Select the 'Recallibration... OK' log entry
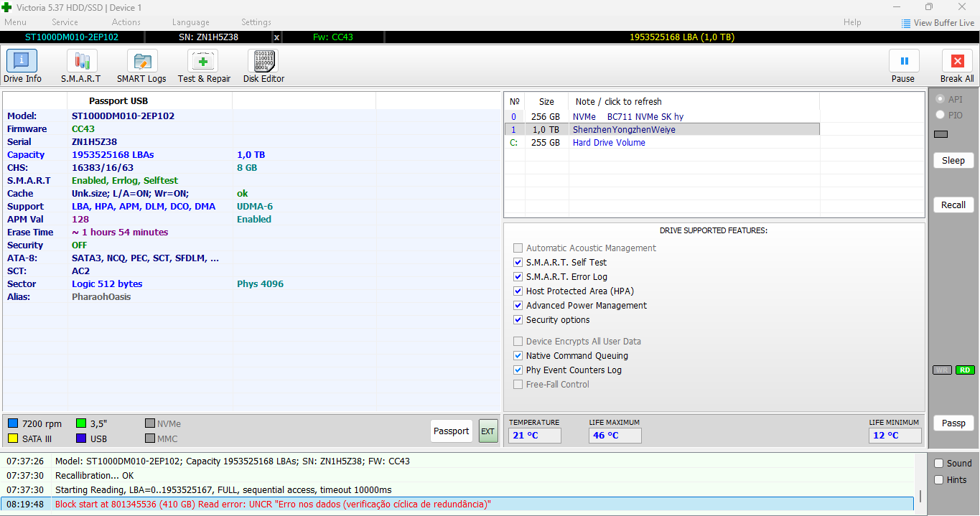Screen dimensions: 980x516 coord(457,476)
